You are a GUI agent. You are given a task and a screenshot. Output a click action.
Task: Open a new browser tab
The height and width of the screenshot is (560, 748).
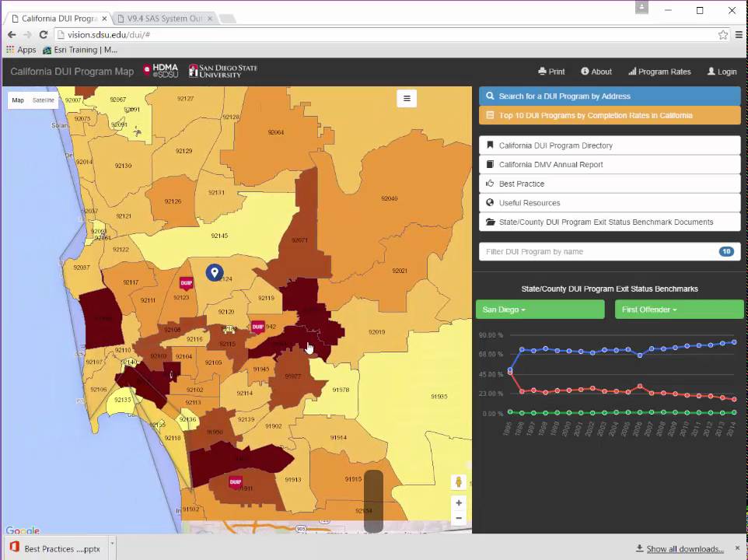tap(228, 19)
